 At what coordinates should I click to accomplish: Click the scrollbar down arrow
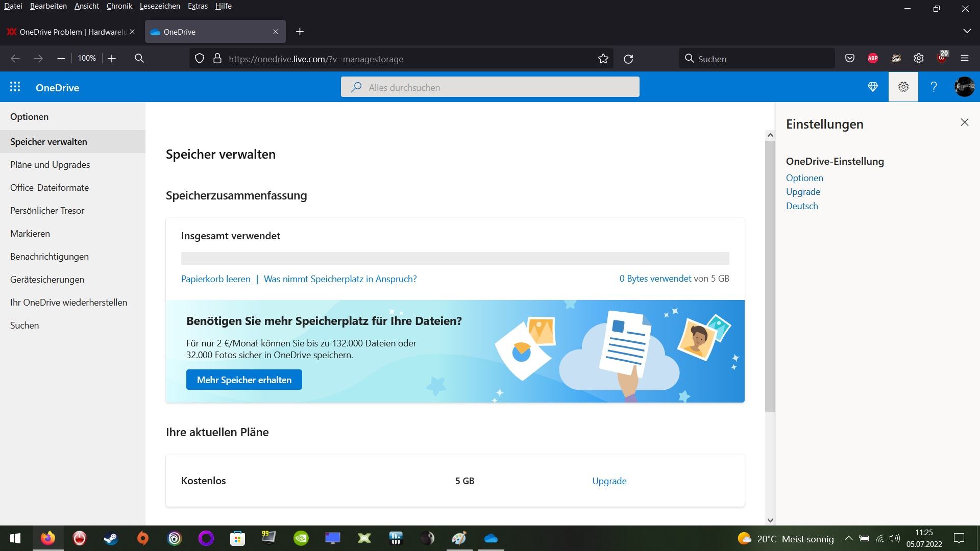770,520
